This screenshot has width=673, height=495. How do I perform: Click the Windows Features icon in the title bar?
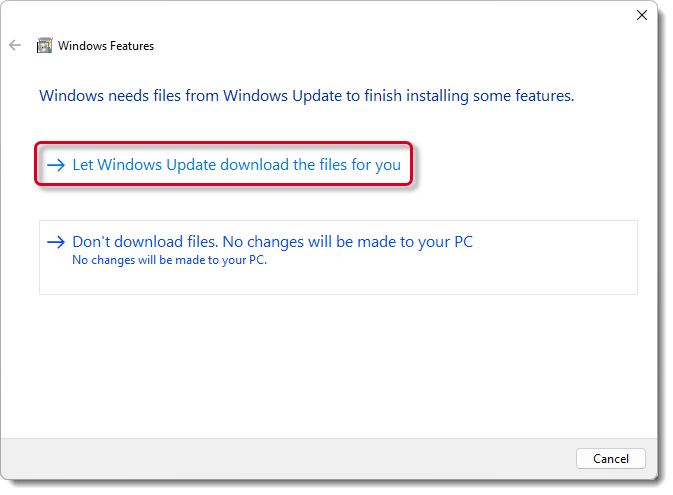[44, 45]
